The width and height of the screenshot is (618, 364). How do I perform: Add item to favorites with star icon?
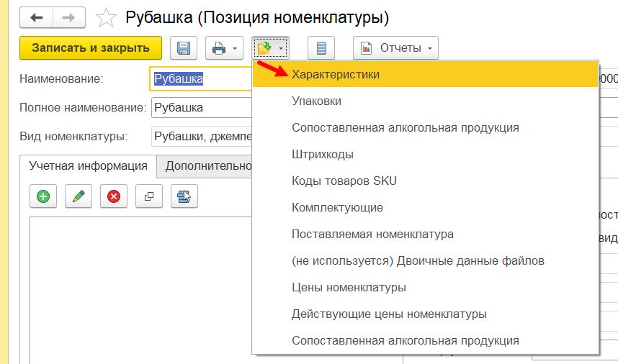pos(106,18)
